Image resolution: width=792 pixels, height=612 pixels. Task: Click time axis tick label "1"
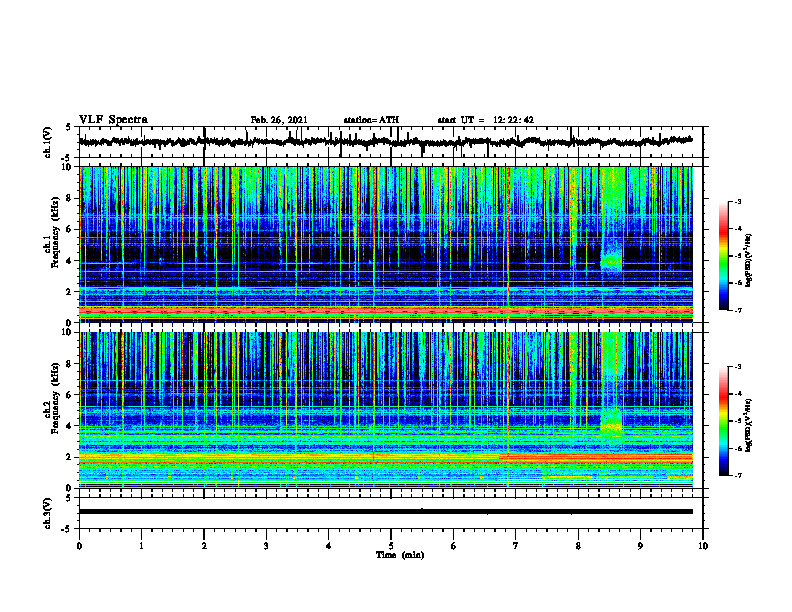(141, 546)
